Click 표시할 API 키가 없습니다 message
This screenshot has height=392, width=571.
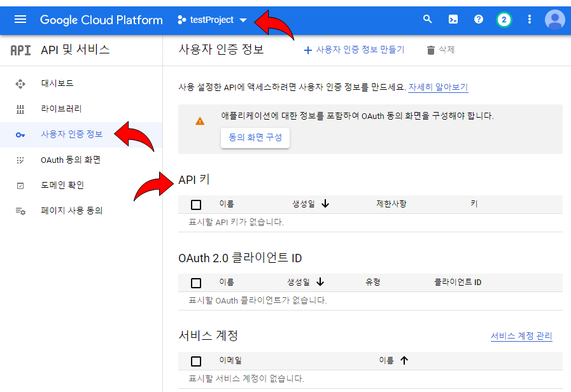(x=236, y=222)
